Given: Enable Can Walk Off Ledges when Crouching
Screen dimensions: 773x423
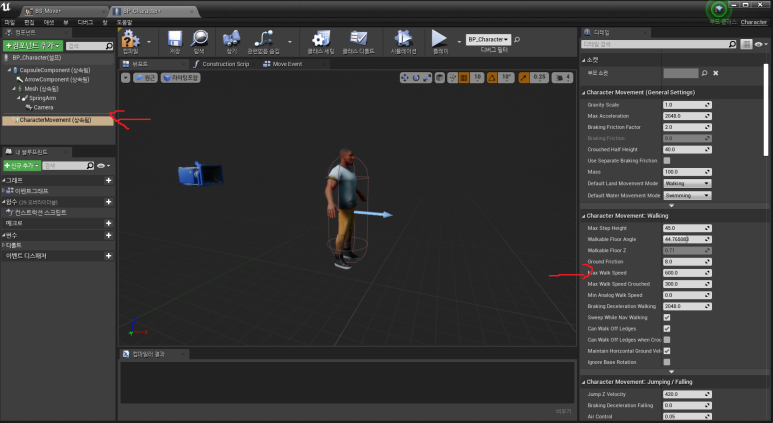Looking at the screenshot, I should pyautogui.click(x=667, y=340).
